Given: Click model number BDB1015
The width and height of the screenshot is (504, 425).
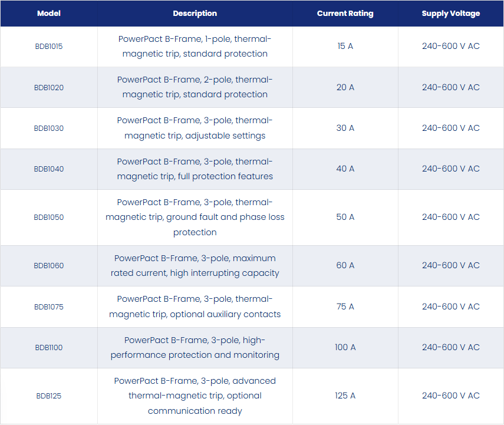Looking at the screenshot, I should point(49,47).
